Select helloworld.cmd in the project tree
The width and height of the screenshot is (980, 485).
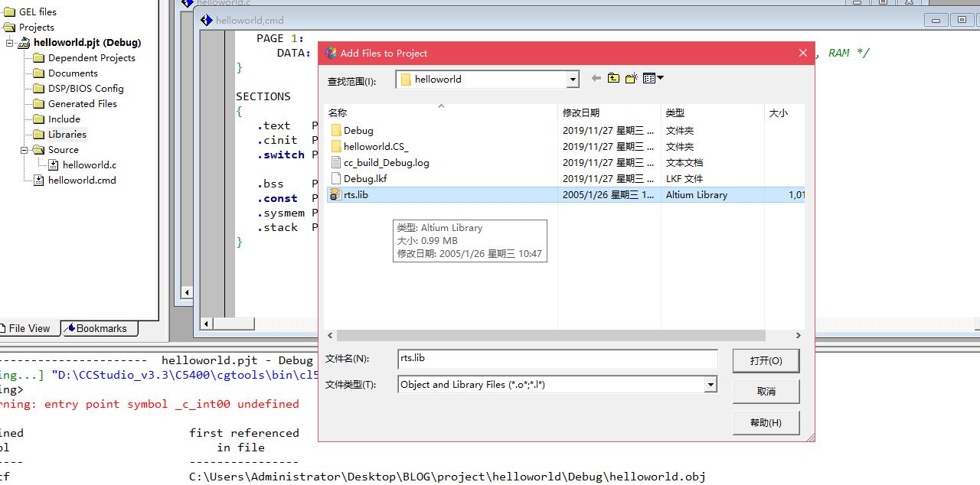click(x=81, y=181)
